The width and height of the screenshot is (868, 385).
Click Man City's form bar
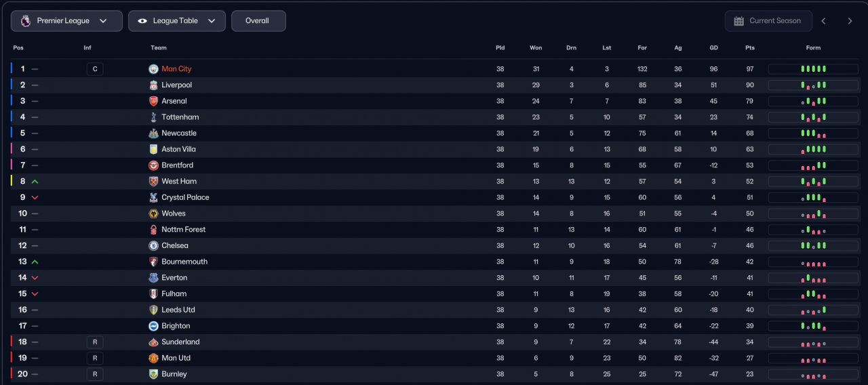[x=813, y=69]
